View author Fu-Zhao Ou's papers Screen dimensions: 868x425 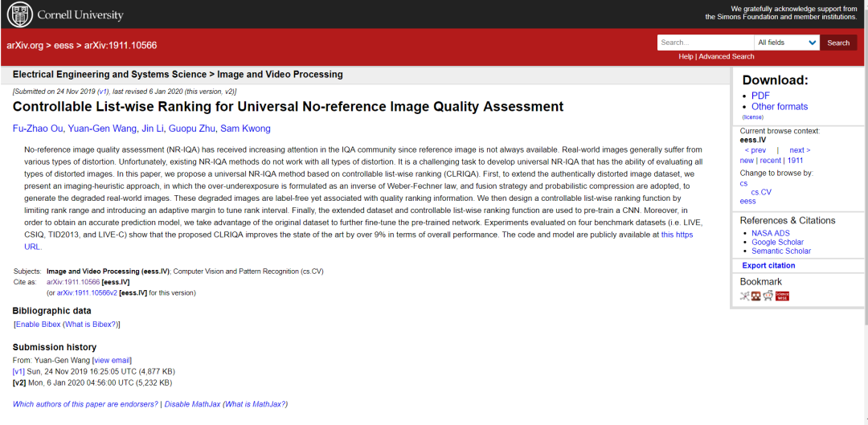tap(37, 129)
